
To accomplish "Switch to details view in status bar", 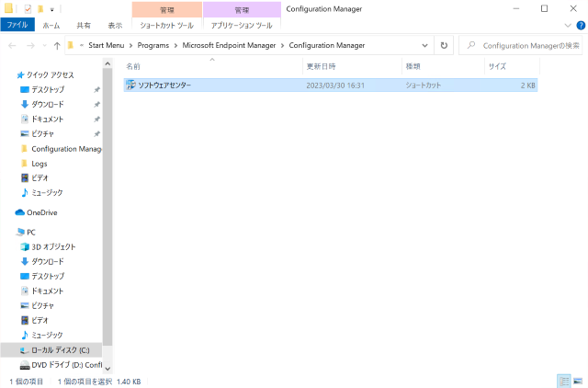I will 562,381.
